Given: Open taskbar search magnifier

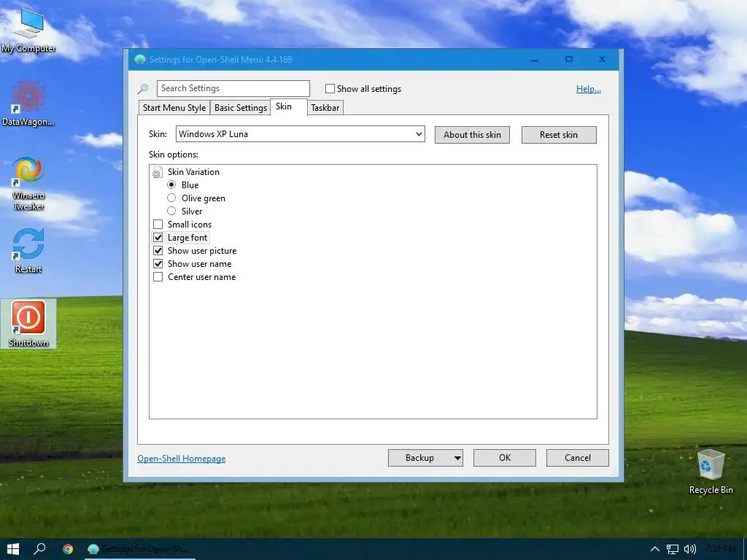Looking at the screenshot, I should pyautogui.click(x=39, y=549).
